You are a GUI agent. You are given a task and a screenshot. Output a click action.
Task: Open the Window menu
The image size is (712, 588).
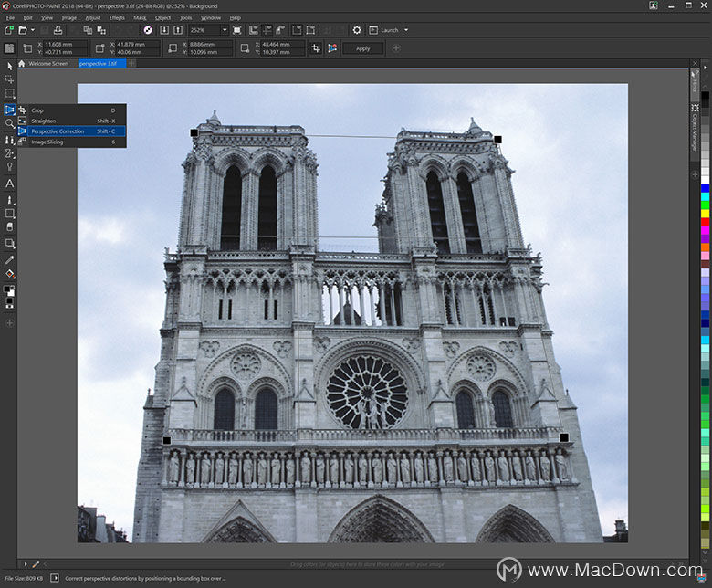coord(211,17)
